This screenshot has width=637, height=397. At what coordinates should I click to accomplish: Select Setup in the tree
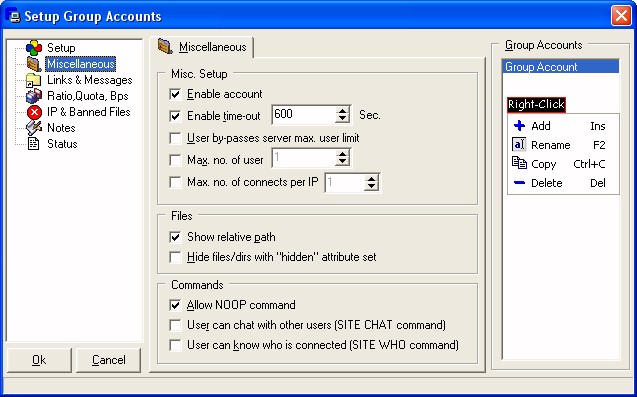tap(61, 48)
